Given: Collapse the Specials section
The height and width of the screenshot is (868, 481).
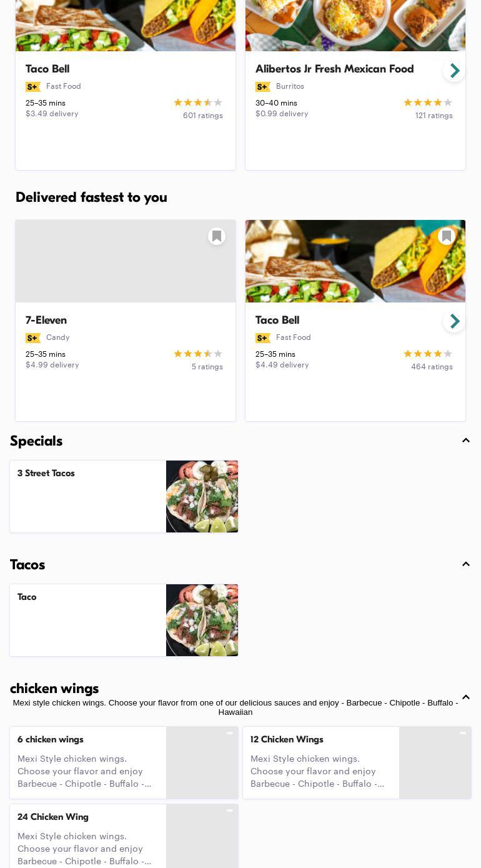Looking at the screenshot, I should tap(466, 441).
